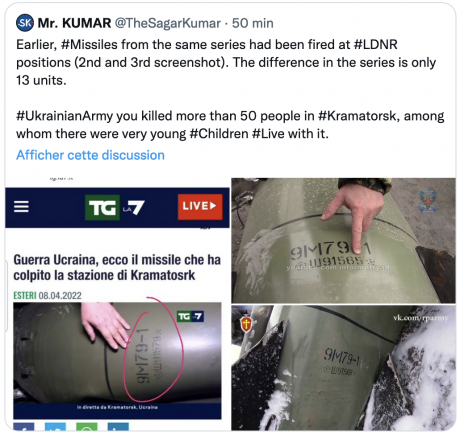Open the Mr. KUMAR profile name
The image size is (460, 435).
pos(74,23)
